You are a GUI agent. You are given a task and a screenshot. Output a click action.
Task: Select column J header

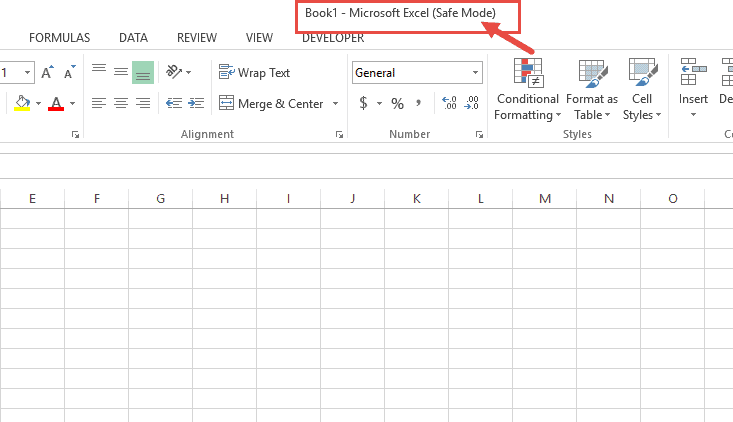click(x=352, y=199)
